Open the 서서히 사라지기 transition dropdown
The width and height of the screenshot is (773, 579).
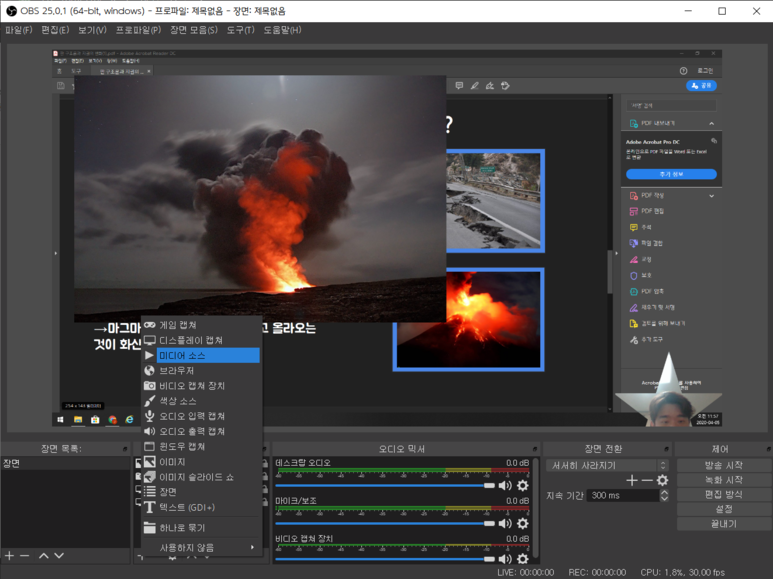click(x=607, y=465)
